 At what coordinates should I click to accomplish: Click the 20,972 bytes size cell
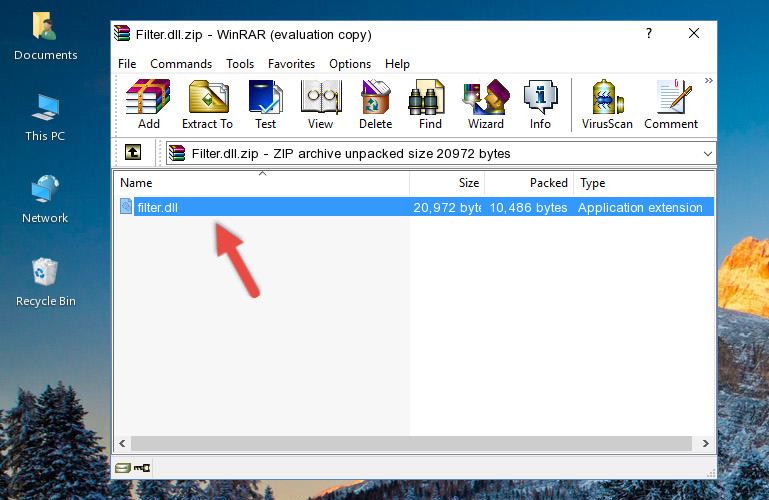[x=447, y=207]
